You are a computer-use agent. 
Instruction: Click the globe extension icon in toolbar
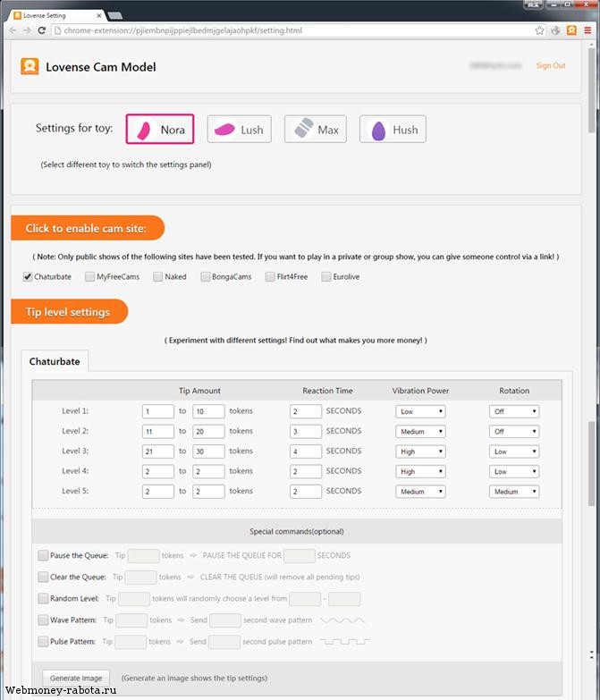(x=555, y=30)
